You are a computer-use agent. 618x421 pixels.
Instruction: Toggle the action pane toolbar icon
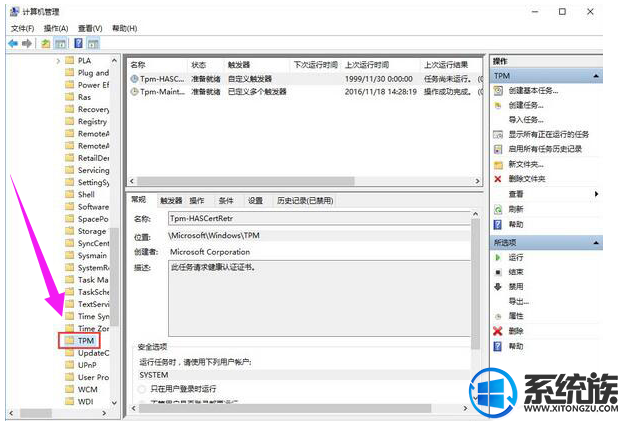point(93,43)
